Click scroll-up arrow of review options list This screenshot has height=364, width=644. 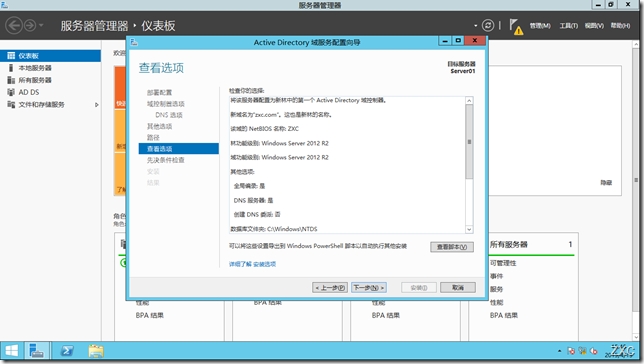click(x=469, y=101)
